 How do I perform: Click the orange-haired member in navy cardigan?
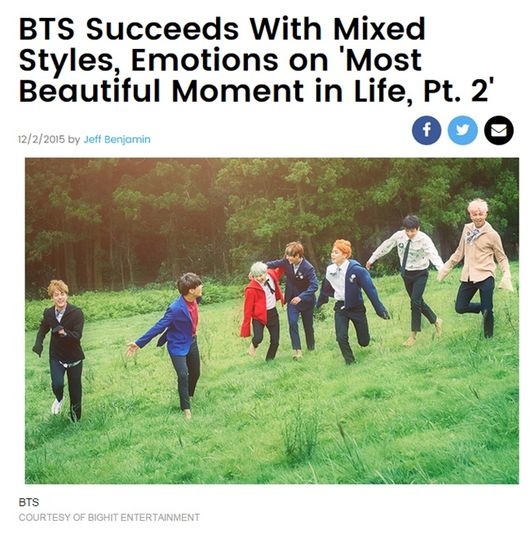pos(351,301)
